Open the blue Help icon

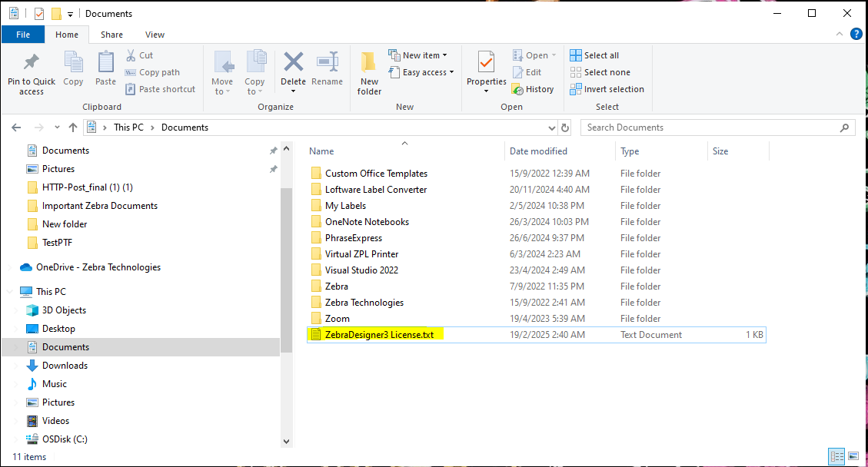[856, 35]
